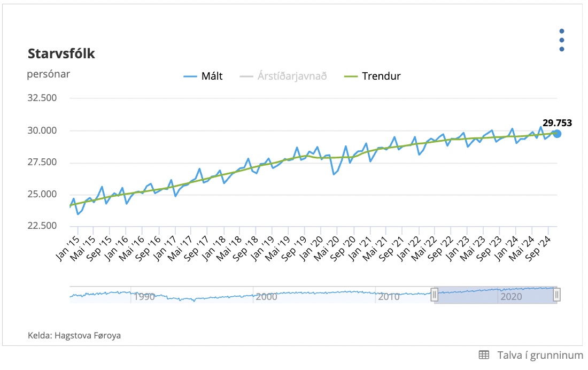
Task: Click the Kelda: Hagstova Føroya source text
Action: 74,336
